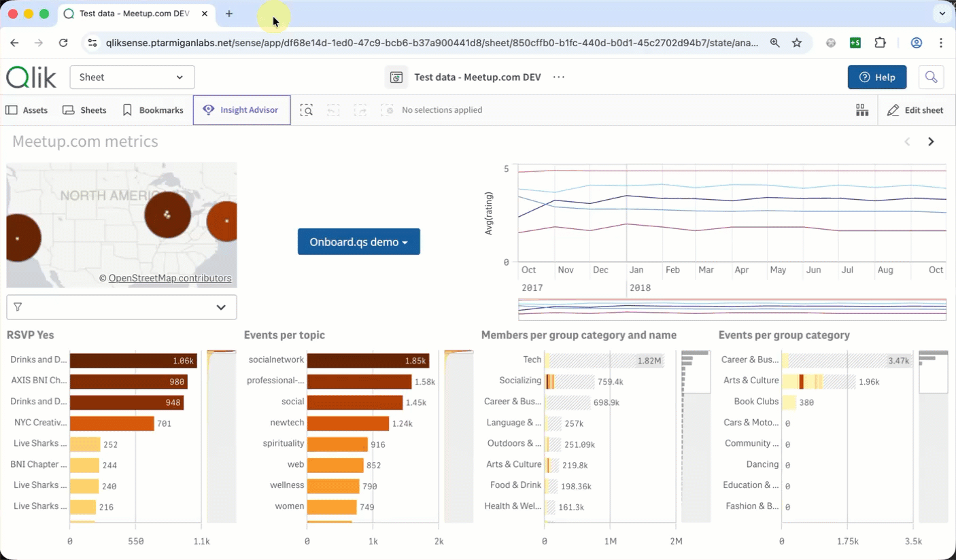
Task: Open the Bookmarks menu
Action: (x=153, y=110)
